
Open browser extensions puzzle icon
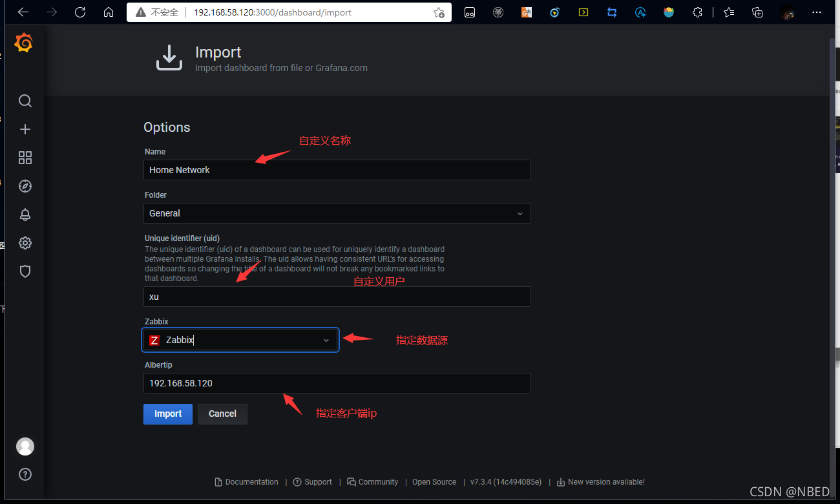click(x=697, y=12)
